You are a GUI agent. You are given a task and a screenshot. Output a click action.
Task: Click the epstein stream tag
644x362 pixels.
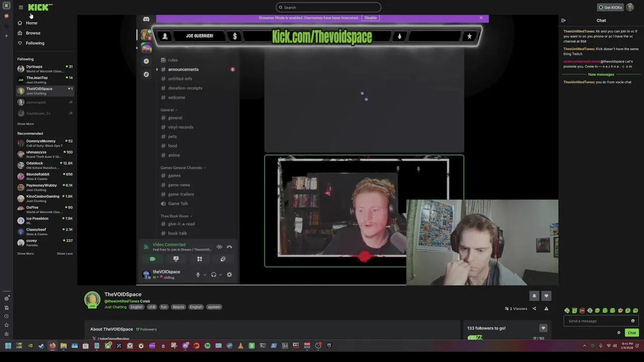(x=214, y=307)
